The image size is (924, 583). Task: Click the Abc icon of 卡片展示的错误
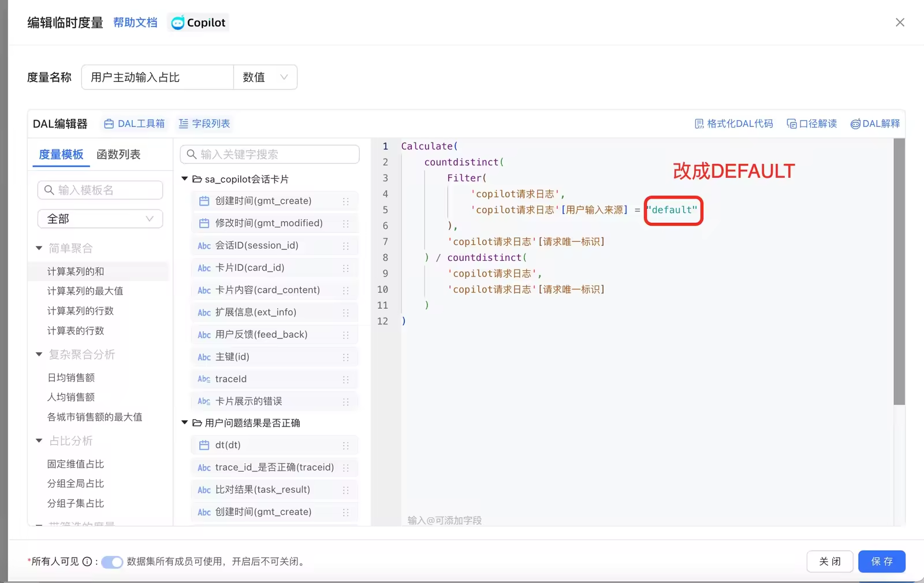pyautogui.click(x=204, y=401)
